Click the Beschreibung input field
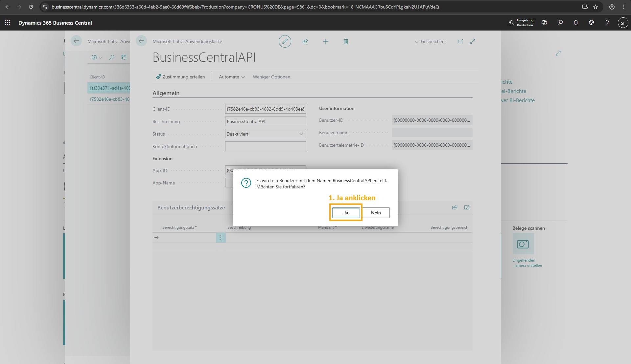This screenshot has width=631, height=364. tap(266, 121)
